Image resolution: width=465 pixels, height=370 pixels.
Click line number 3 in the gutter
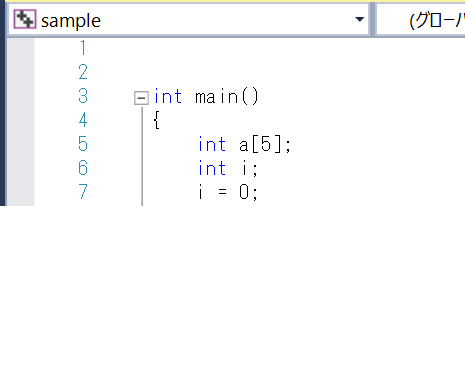click(x=83, y=96)
